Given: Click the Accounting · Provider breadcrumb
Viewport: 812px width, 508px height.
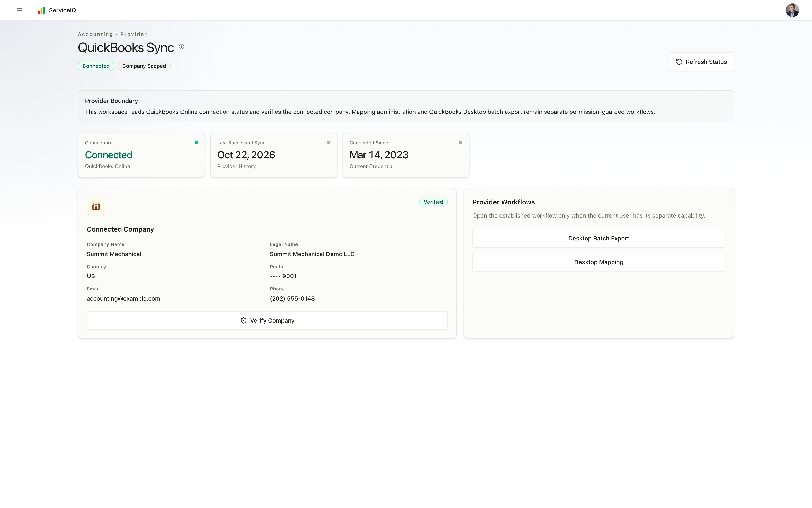Looking at the screenshot, I should click(x=112, y=34).
